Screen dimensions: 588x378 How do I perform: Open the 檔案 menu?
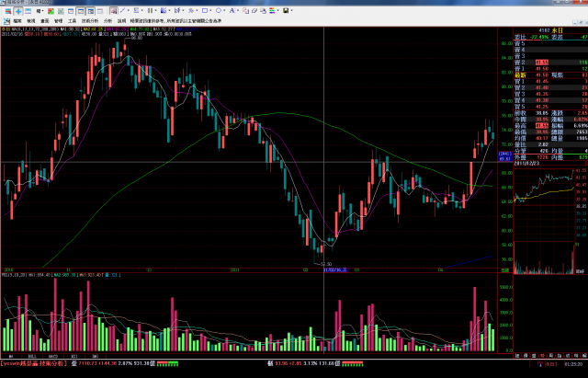(17, 21)
